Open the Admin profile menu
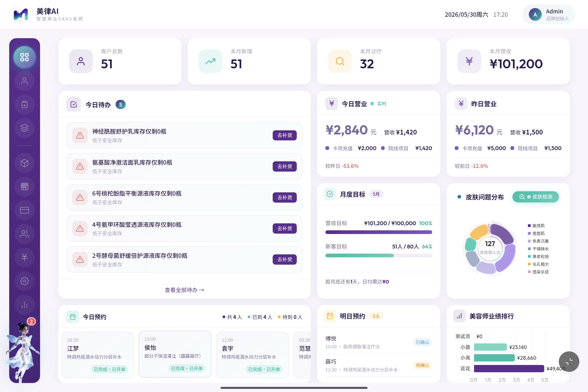The height and width of the screenshot is (392, 588). click(549, 14)
